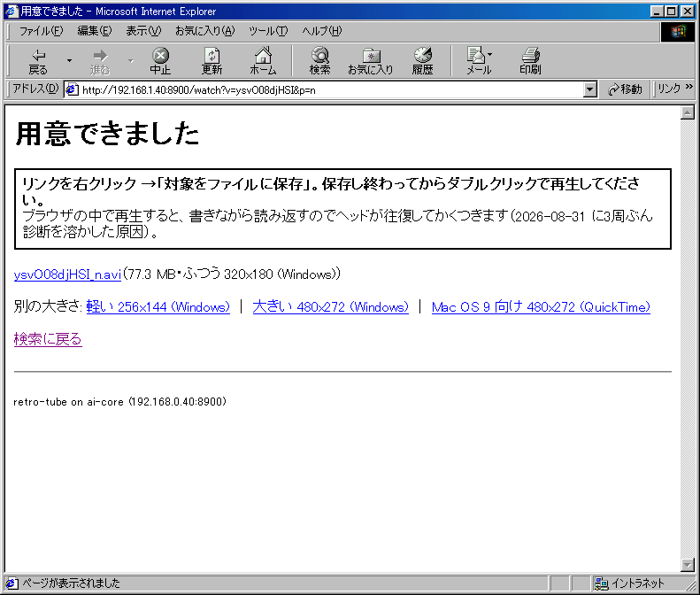Screen dimensions: 700x595
Task: Open the お気に入り(A) menu
Action: (205, 31)
